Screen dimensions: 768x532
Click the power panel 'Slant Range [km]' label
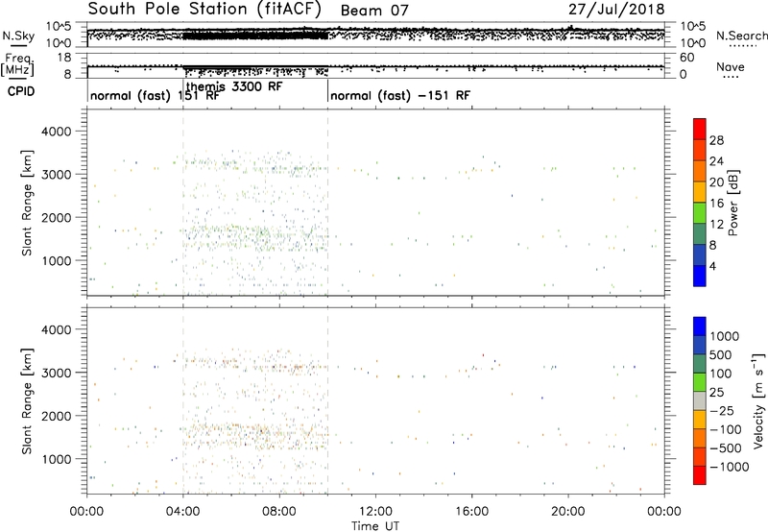coord(28,203)
